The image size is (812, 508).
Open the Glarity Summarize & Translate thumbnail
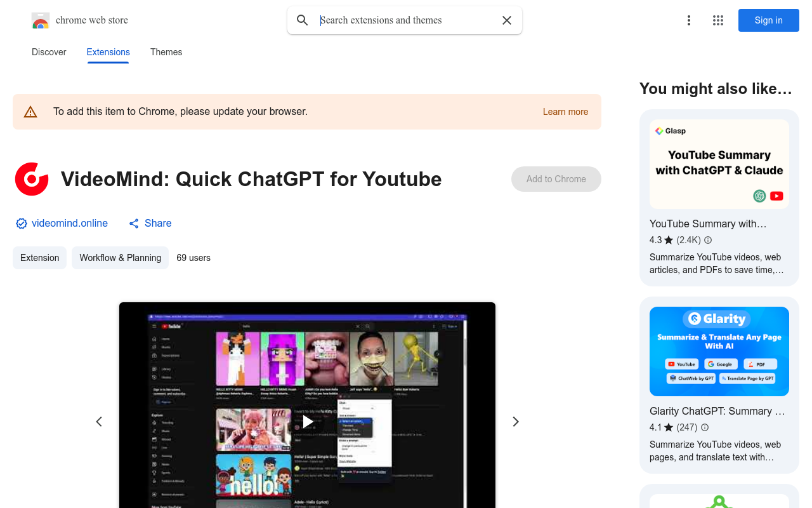coord(719,351)
